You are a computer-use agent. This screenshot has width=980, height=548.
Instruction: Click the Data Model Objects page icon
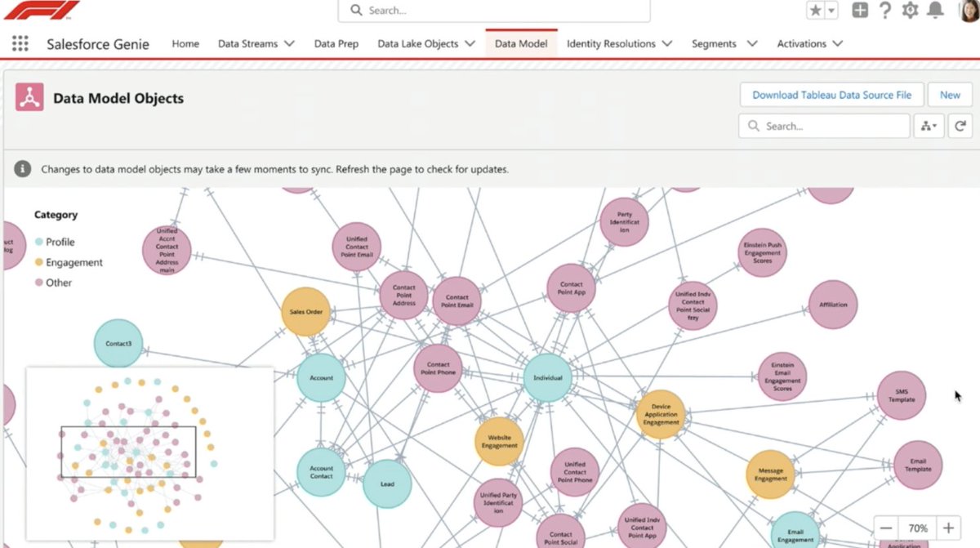click(x=29, y=97)
